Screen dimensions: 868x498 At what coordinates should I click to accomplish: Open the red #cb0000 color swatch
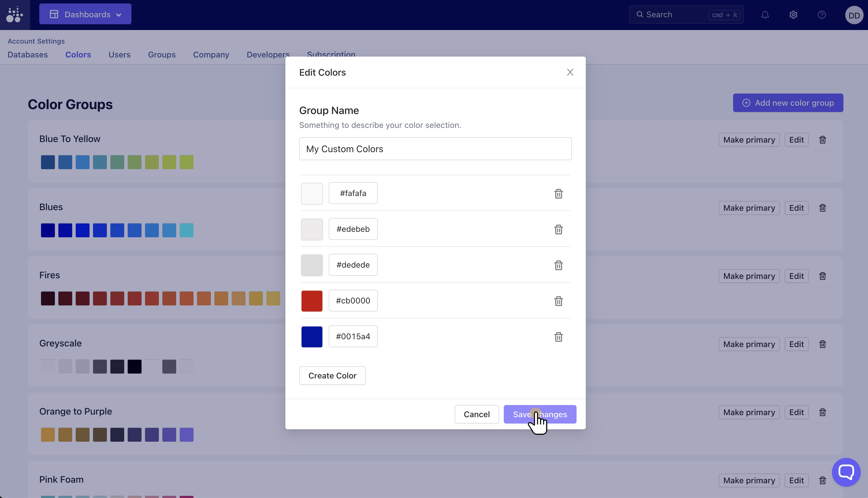312,301
